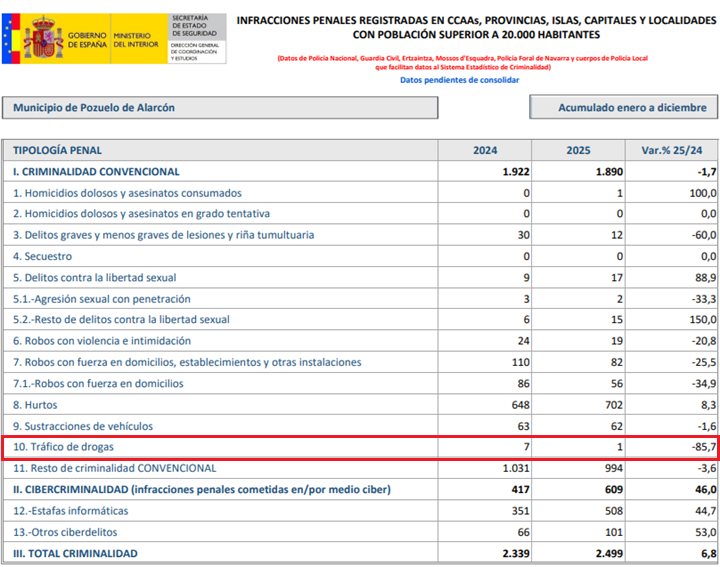Select the Acumulado enero a diciembre box
This screenshot has height=567, width=720.
624,107
